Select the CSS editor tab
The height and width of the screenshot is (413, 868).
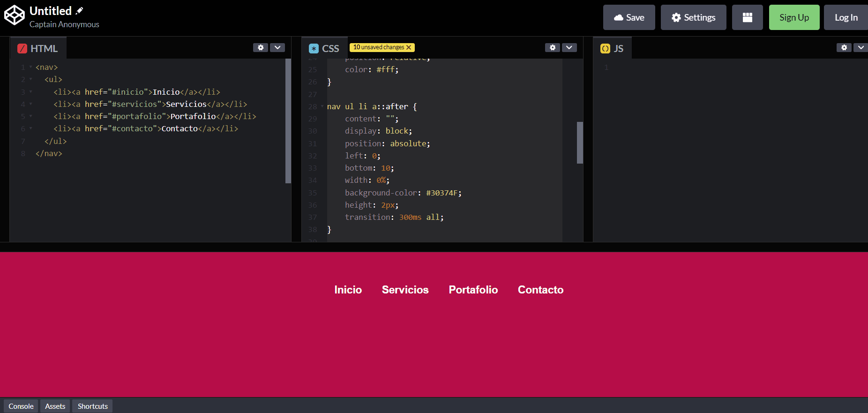[x=324, y=48]
